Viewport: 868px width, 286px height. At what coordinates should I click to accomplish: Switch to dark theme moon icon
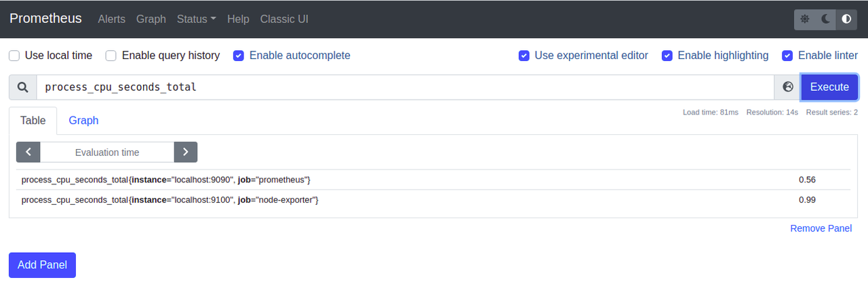[x=826, y=19]
